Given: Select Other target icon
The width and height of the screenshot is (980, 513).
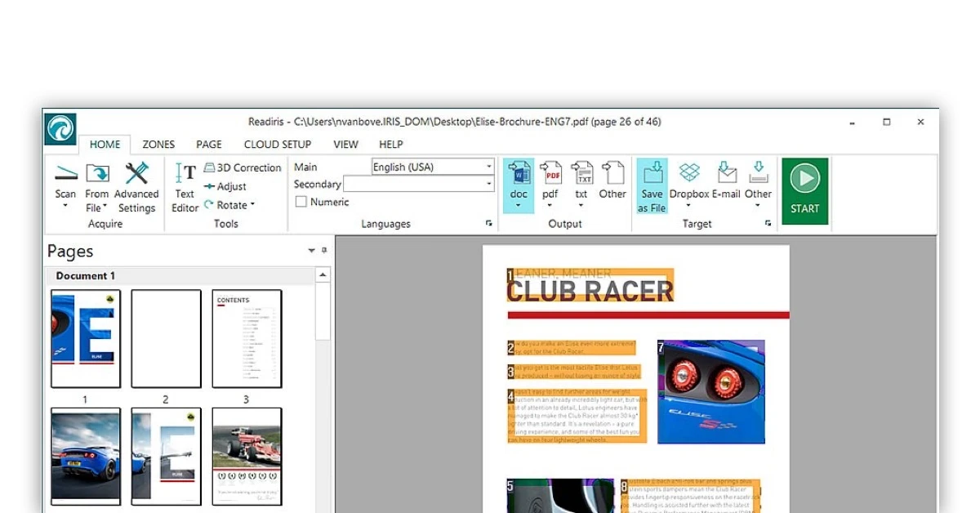Looking at the screenshot, I should [x=758, y=172].
